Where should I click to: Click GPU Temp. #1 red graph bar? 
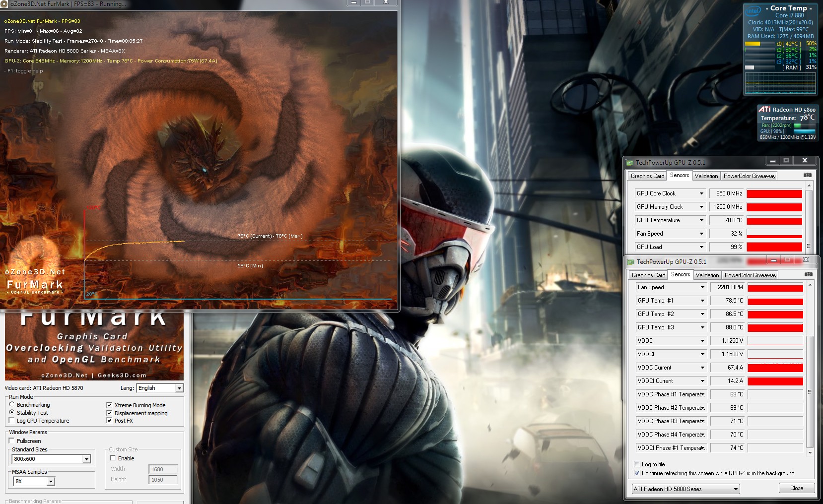pyautogui.click(x=775, y=301)
